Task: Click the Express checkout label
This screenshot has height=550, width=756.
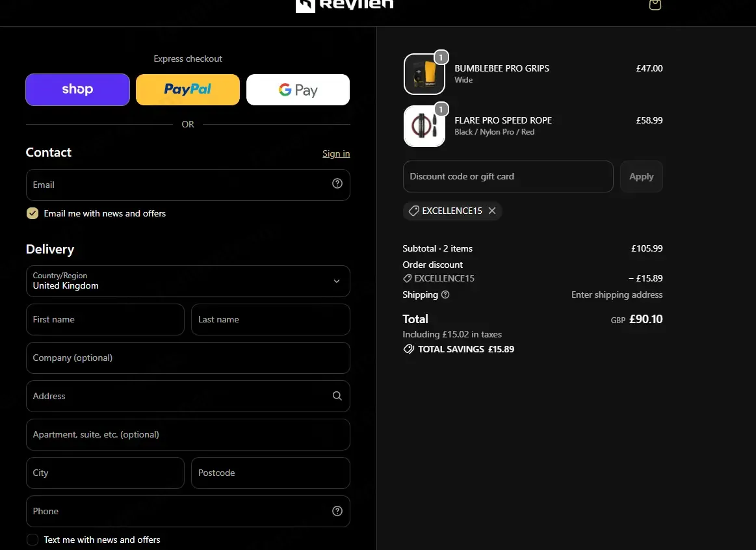Action: click(188, 59)
